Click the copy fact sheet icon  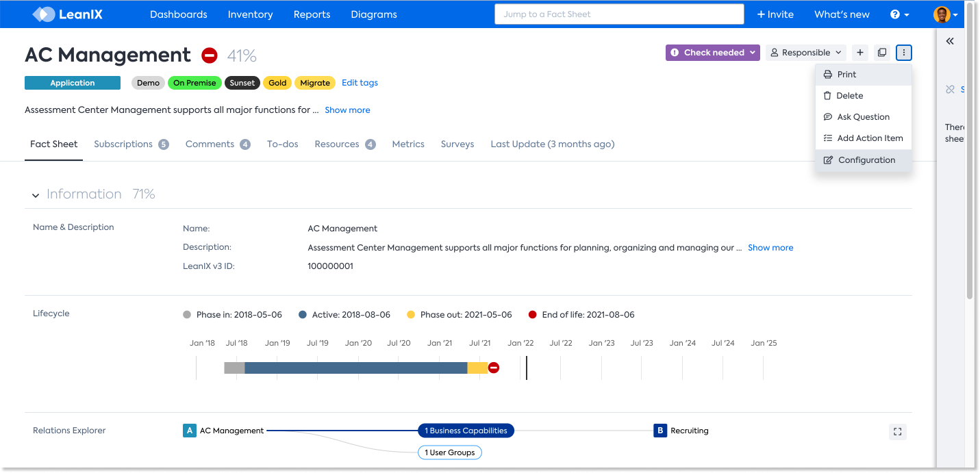882,53
